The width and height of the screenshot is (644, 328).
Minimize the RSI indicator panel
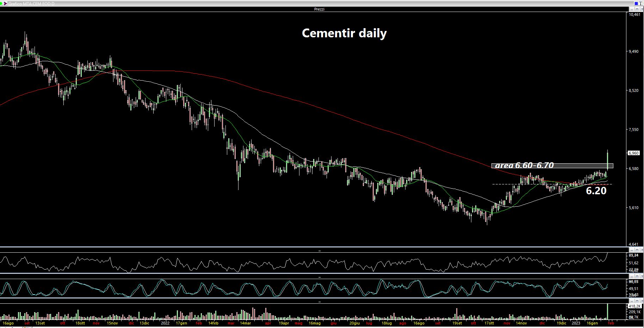(x=632, y=250)
